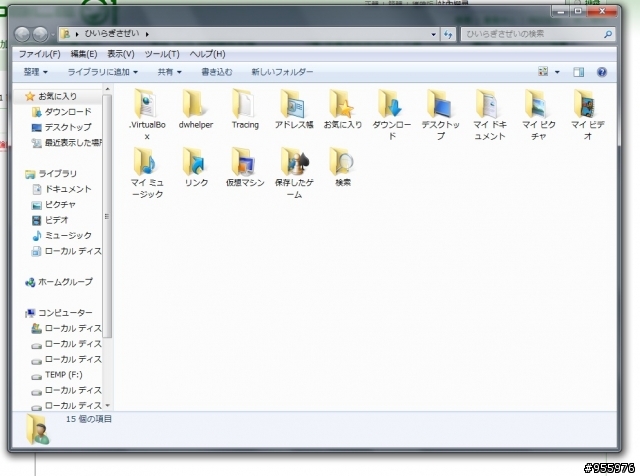Expand the 整理 dropdown menu
Screen dimensions: 640x476
36,72
